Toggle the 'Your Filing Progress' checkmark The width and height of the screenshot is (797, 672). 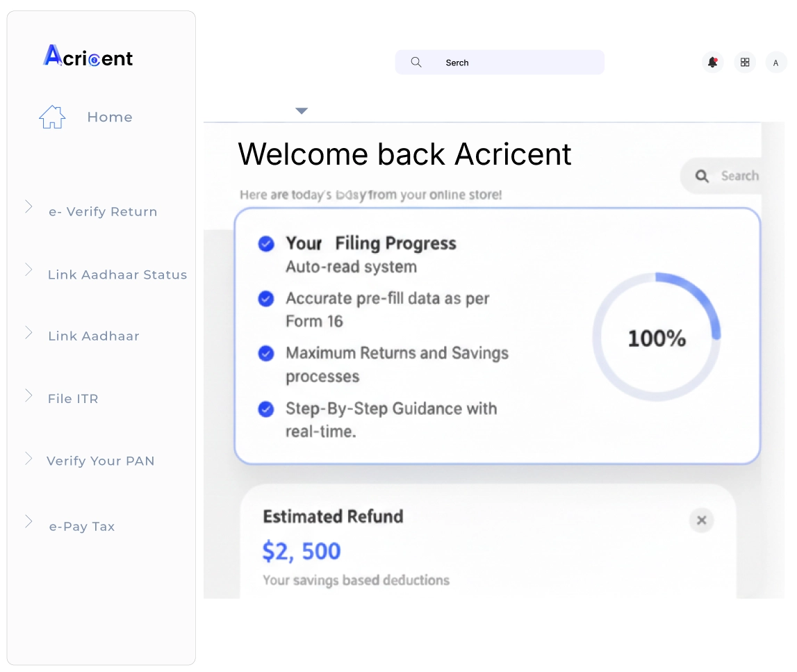coord(265,244)
